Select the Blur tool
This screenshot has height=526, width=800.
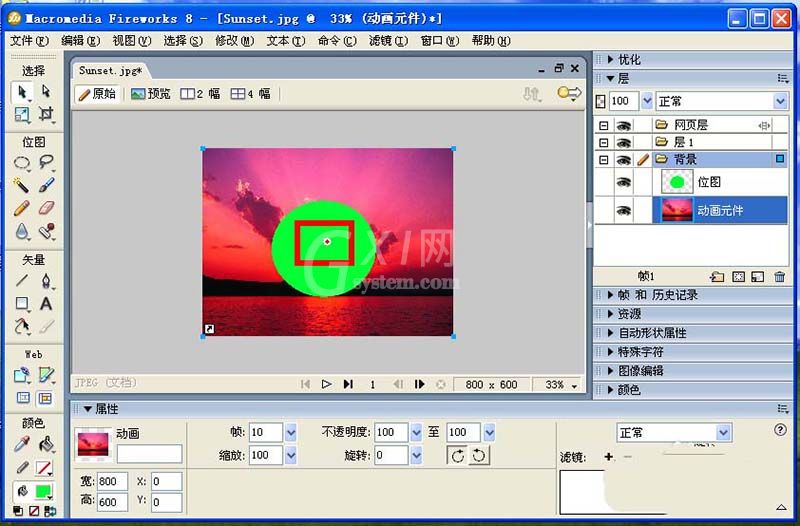coord(22,231)
